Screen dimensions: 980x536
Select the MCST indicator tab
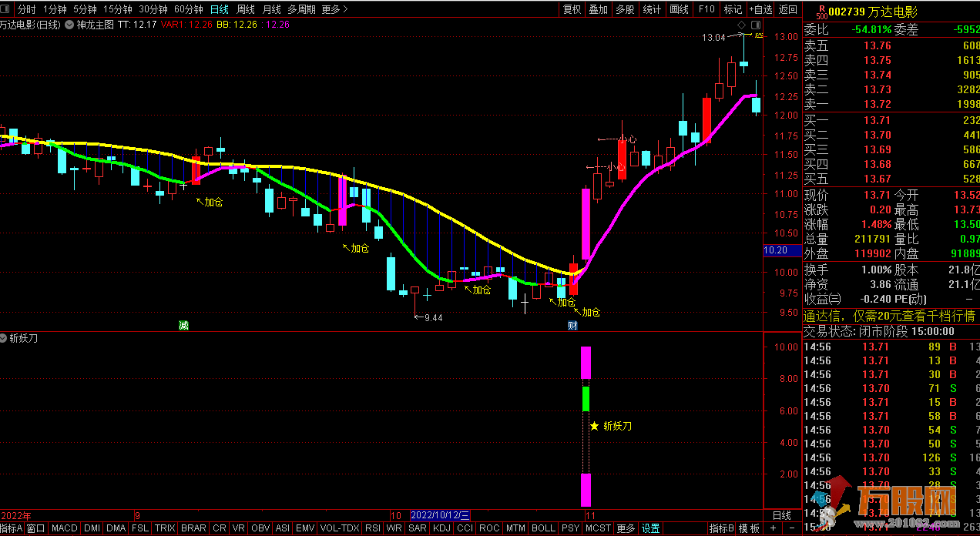598,528
